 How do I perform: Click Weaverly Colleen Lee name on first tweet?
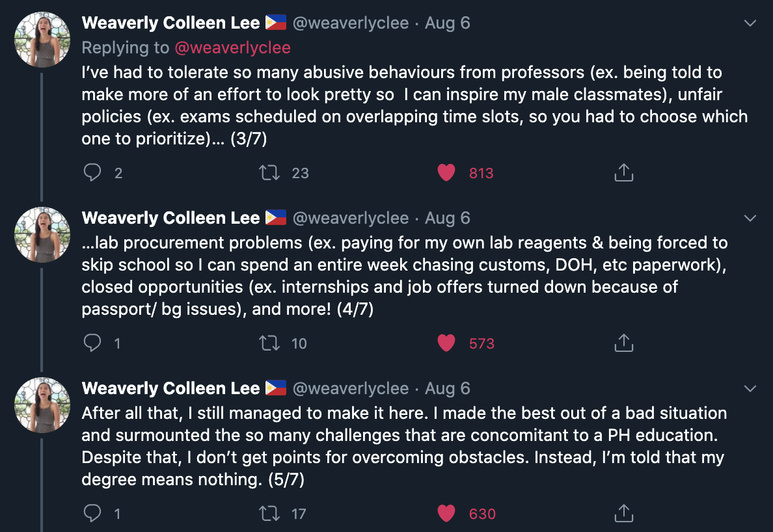pos(170,23)
